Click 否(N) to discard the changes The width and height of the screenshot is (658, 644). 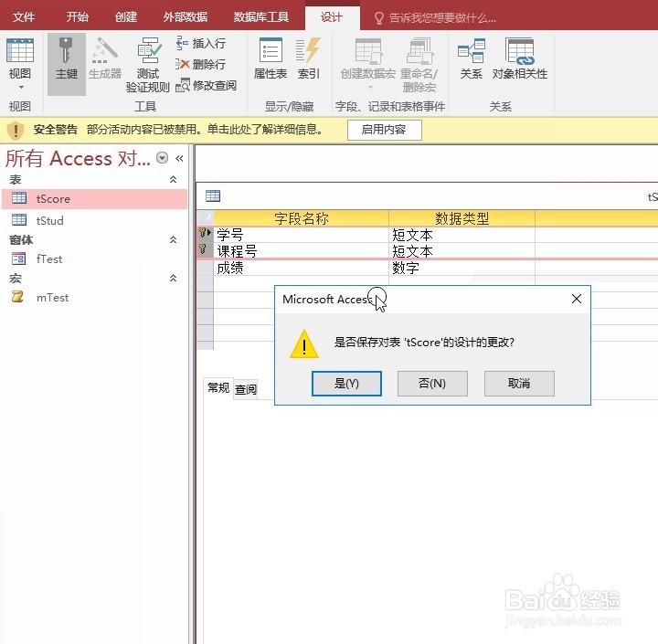(x=432, y=384)
